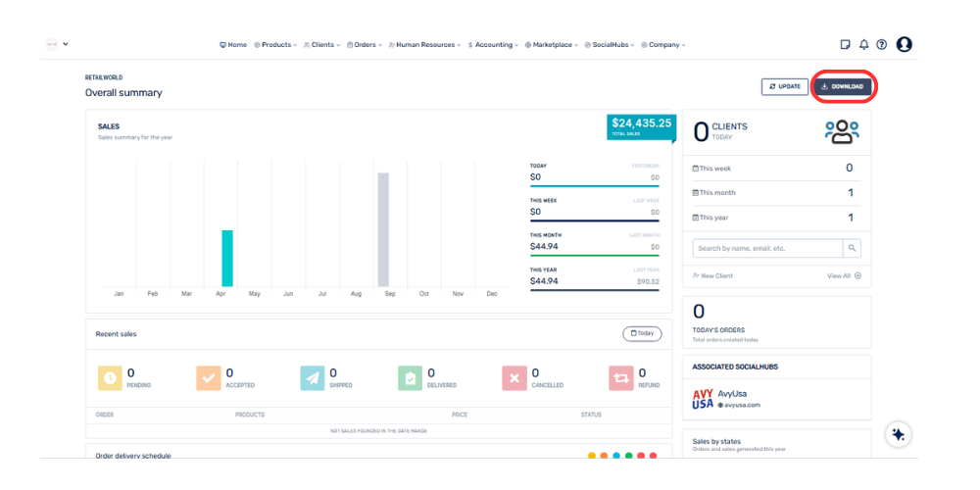The width and height of the screenshot is (980, 490).
Task: Click the Refund arrows icon
Action: click(x=619, y=378)
